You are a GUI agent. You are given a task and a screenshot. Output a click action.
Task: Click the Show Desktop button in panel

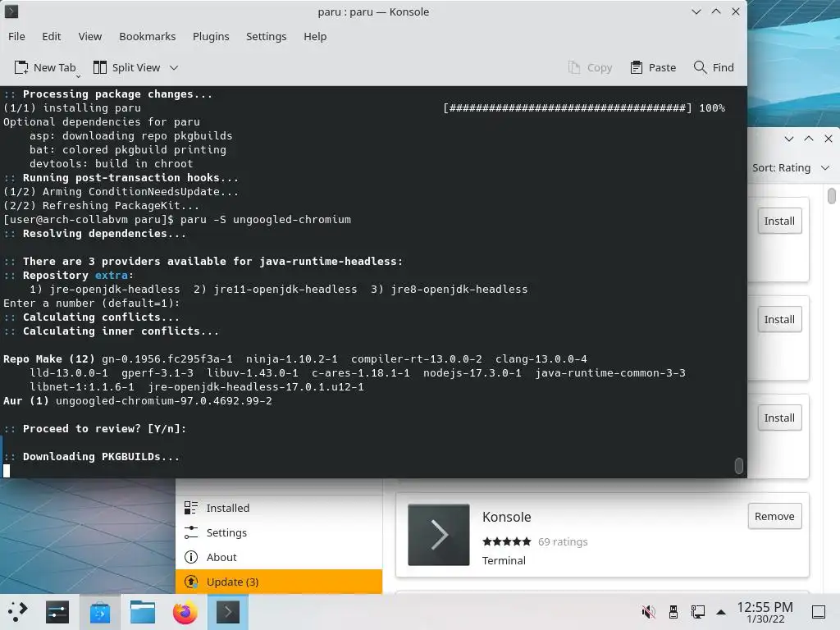[819, 612]
